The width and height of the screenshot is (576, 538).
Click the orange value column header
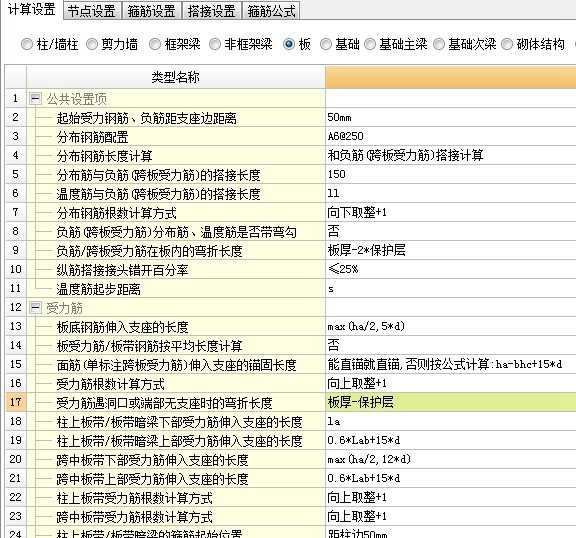click(450, 77)
